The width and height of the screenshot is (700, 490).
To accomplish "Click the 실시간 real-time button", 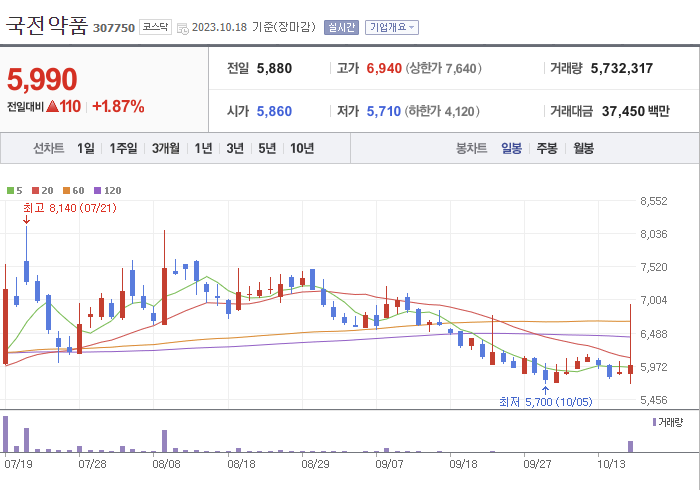I will click(x=342, y=28).
